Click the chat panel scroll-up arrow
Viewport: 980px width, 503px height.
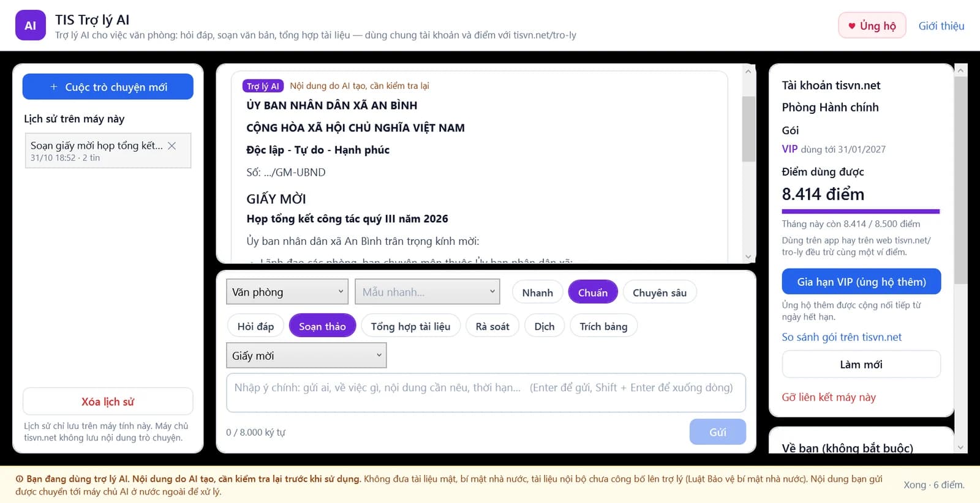748,71
